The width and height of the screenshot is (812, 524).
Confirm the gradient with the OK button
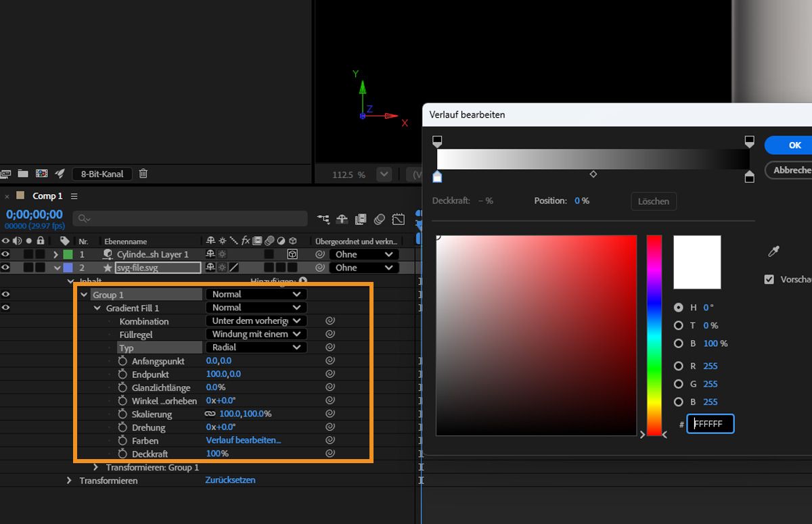(794, 145)
